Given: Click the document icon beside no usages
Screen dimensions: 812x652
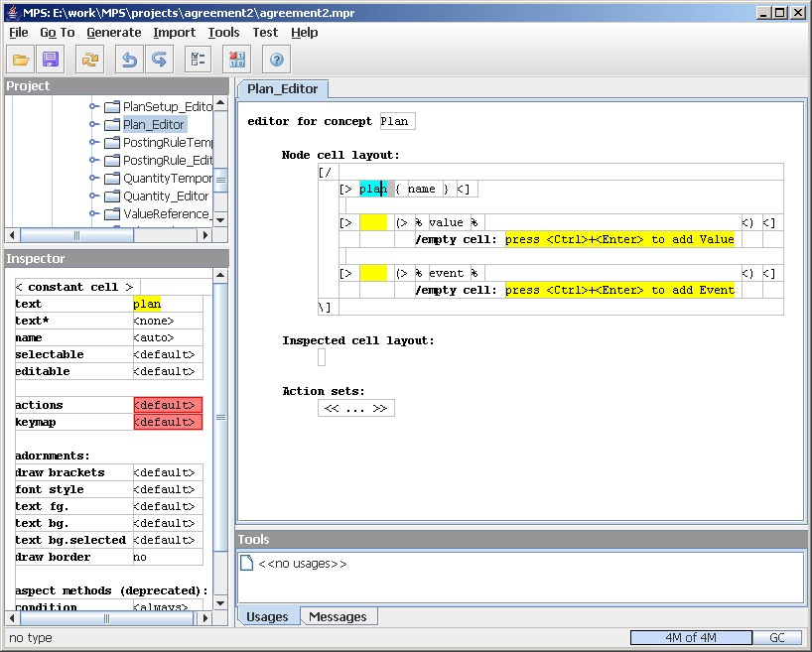Looking at the screenshot, I should coord(247,564).
